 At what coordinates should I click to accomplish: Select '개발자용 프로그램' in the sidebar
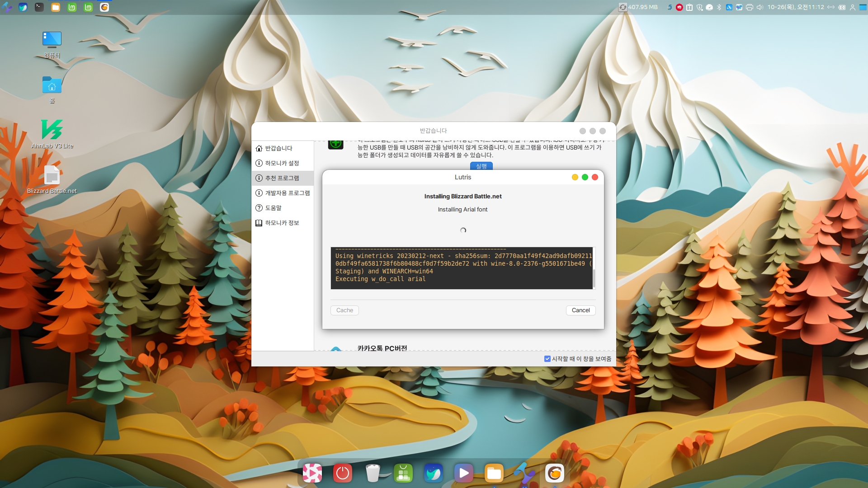click(x=287, y=193)
